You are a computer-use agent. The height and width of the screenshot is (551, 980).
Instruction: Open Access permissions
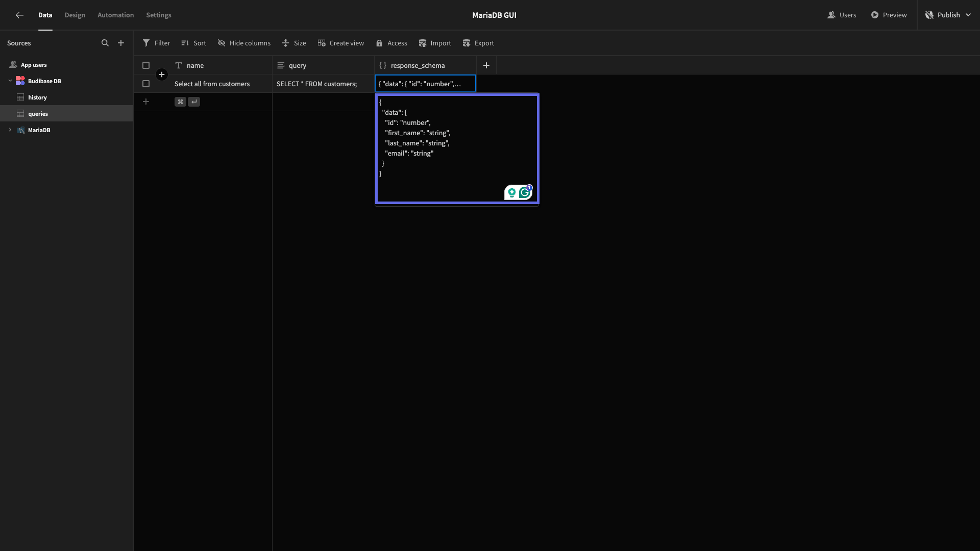click(x=391, y=43)
